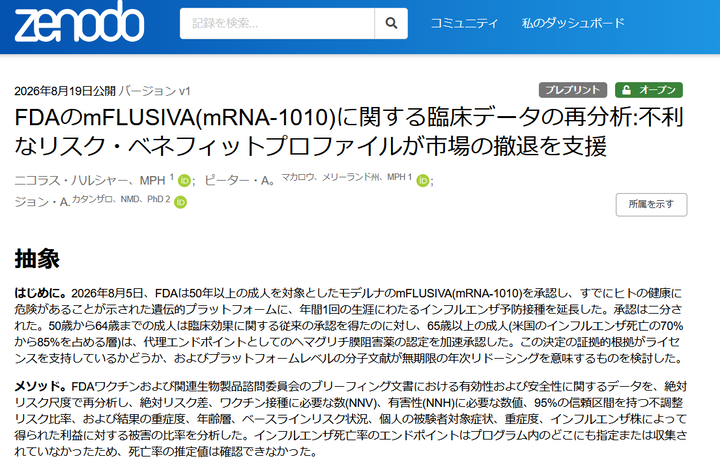Click the 抽象 heading
Viewport: 720px width, 465px height.
point(37,258)
